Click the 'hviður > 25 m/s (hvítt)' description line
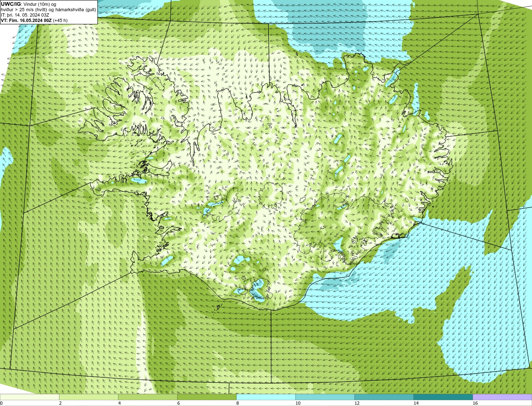The image size is (532, 406). pos(48,9)
